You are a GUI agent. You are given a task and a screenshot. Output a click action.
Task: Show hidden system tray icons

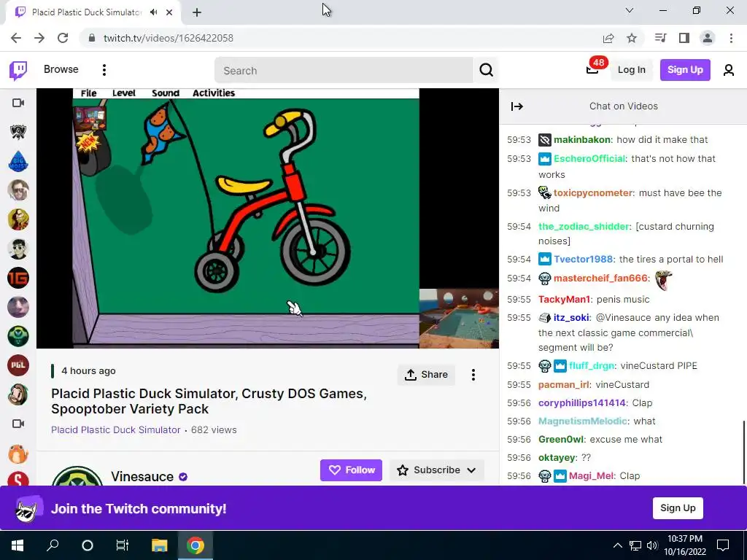click(x=617, y=545)
